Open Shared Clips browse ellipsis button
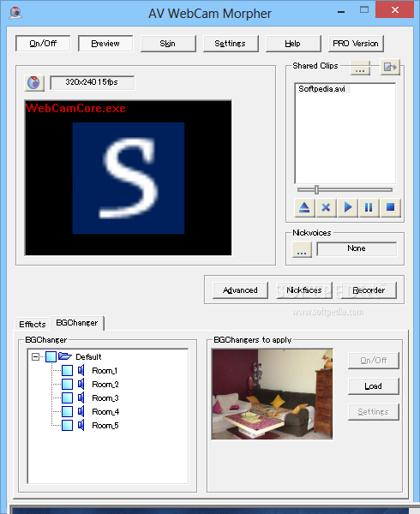 click(x=360, y=69)
